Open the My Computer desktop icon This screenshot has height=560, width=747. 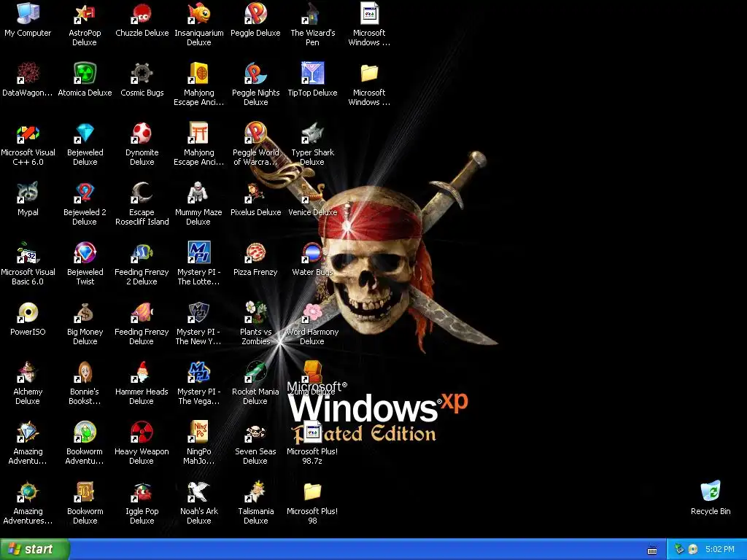pyautogui.click(x=28, y=14)
